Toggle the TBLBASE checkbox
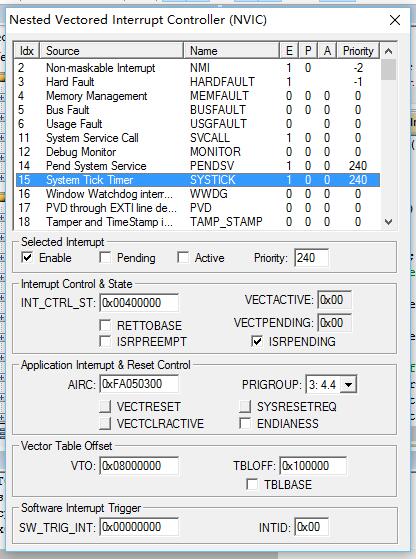This screenshot has width=416, height=559. (252, 484)
